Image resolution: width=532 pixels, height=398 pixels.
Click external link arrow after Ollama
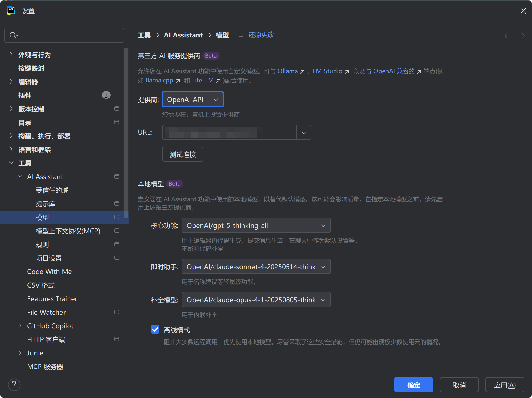coord(302,72)
